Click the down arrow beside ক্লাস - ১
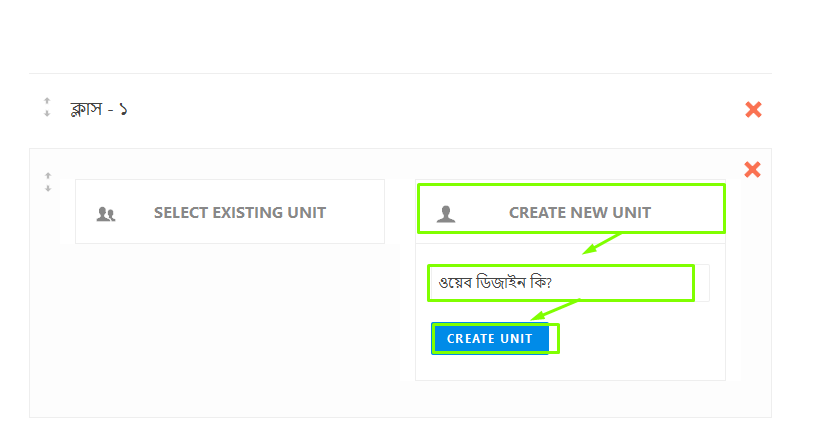 (47, 113)
